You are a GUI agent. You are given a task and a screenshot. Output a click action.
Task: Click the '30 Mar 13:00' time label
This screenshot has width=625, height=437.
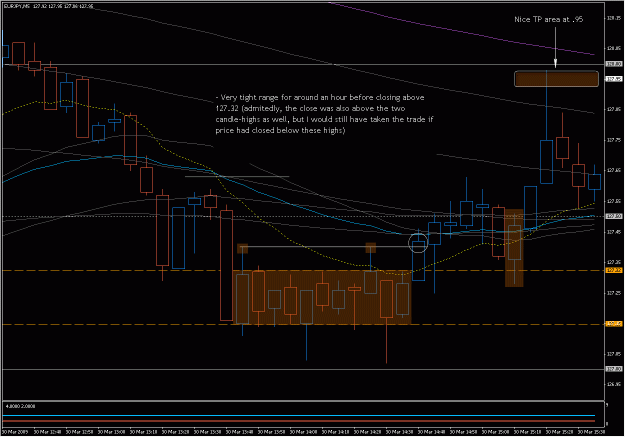click(x=111, y=432)
